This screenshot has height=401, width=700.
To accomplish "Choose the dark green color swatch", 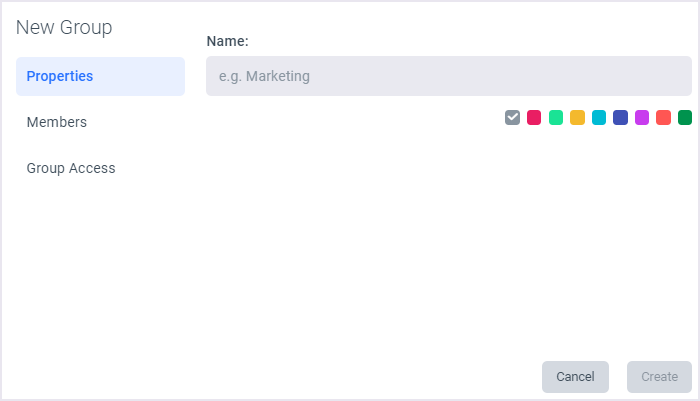I will click(x=685, y=117).
